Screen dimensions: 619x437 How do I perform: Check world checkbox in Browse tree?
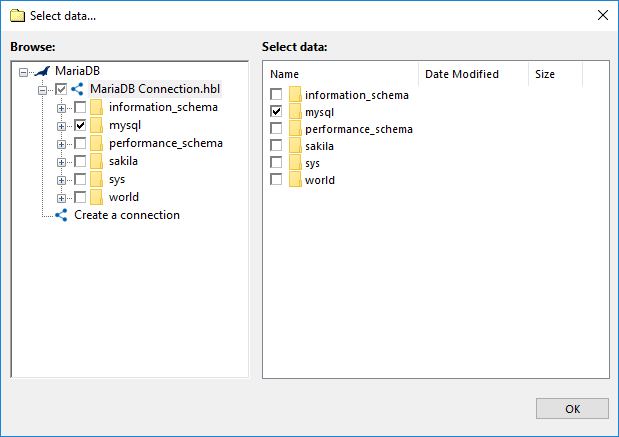point(80,197)
